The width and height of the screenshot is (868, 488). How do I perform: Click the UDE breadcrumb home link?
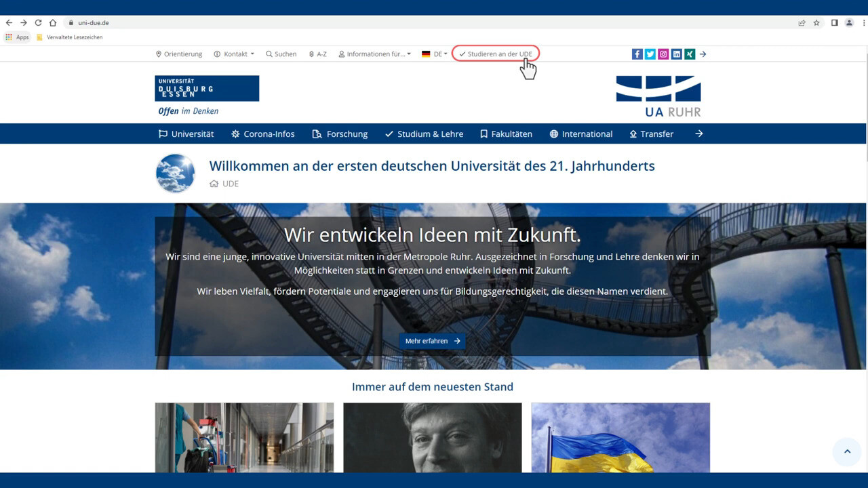pos(224,184)
